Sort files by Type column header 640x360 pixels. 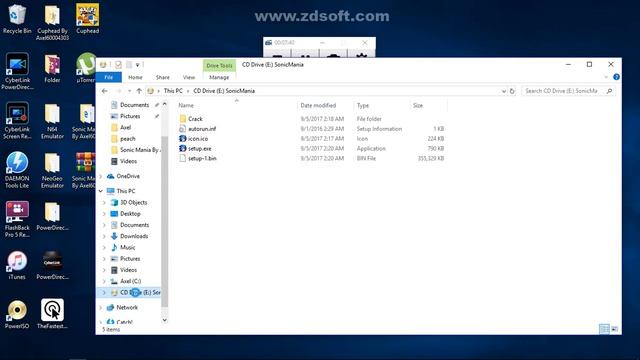382,105
